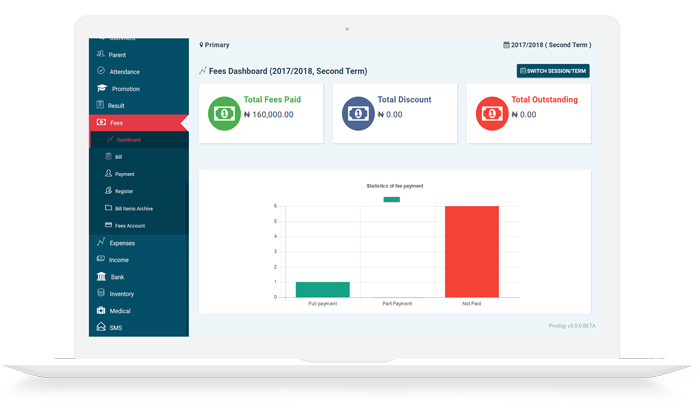Viewport: 700px width, 410px height.
Task: Collapse the Fees menu section
Action: click(x=117, y=122)
